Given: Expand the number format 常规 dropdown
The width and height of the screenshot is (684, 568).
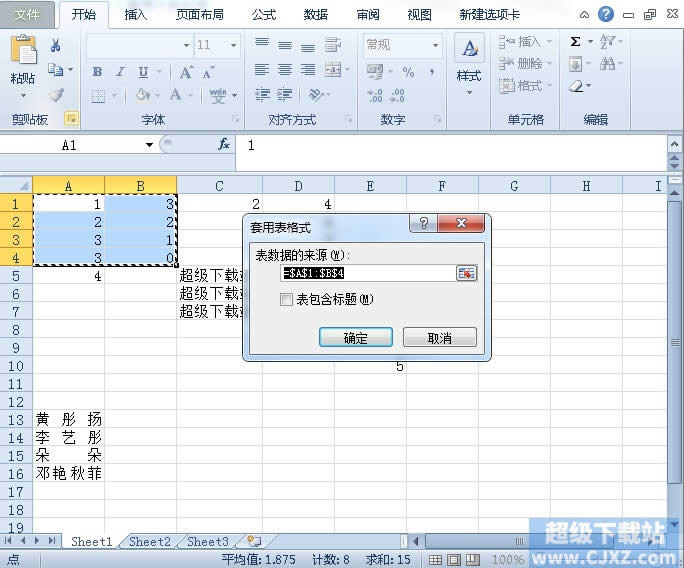Looking at the screenshot, I should pos(435,45).
